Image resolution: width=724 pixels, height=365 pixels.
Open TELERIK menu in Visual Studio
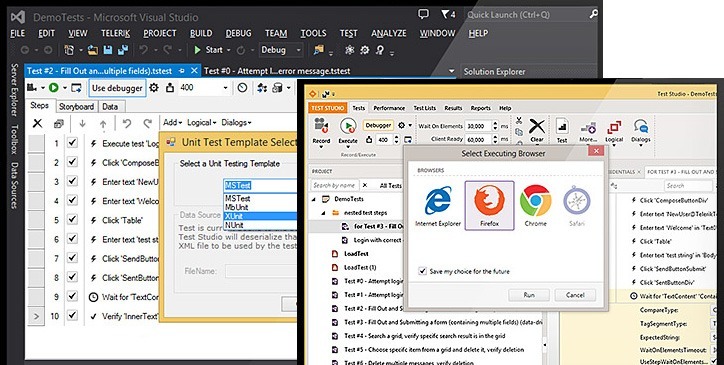[115, 33]
